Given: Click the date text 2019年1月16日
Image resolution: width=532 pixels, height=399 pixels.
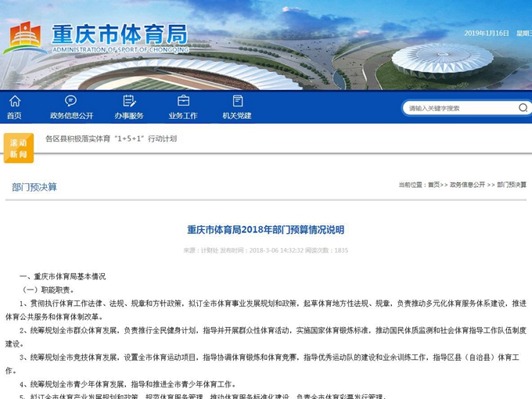Looking at the screenshot, I should [487, 33].
